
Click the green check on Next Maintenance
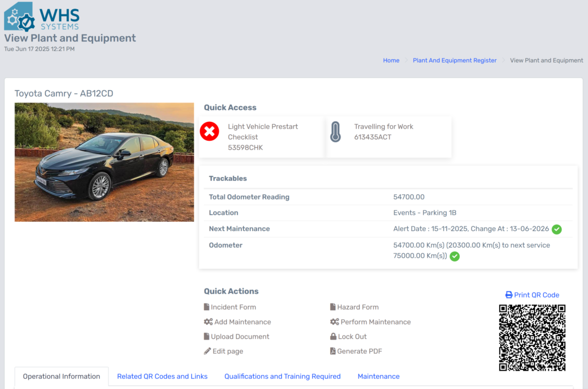pyautogui.click(x=556, y=229)
